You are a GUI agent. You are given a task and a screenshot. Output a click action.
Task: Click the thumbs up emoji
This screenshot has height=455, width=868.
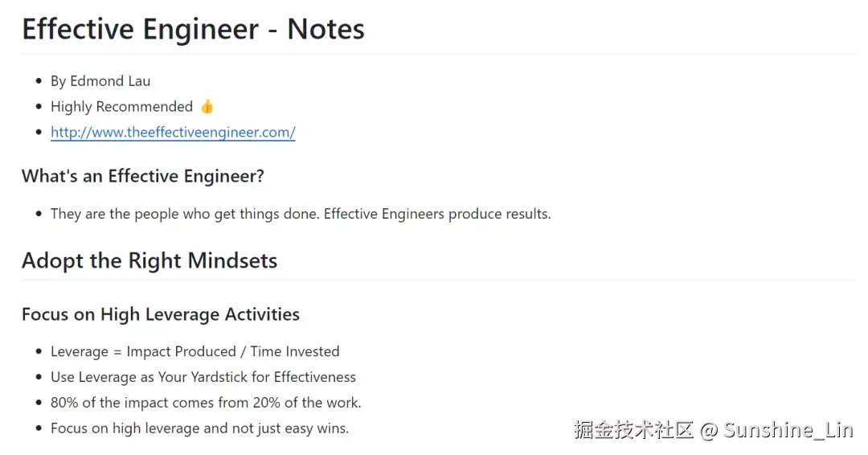207,107
